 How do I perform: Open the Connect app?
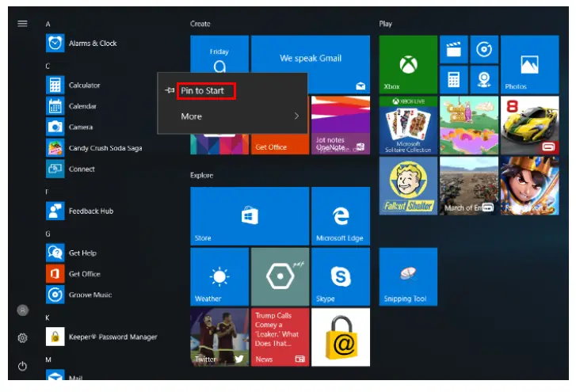pyautogui.click(x=71, y=169)
